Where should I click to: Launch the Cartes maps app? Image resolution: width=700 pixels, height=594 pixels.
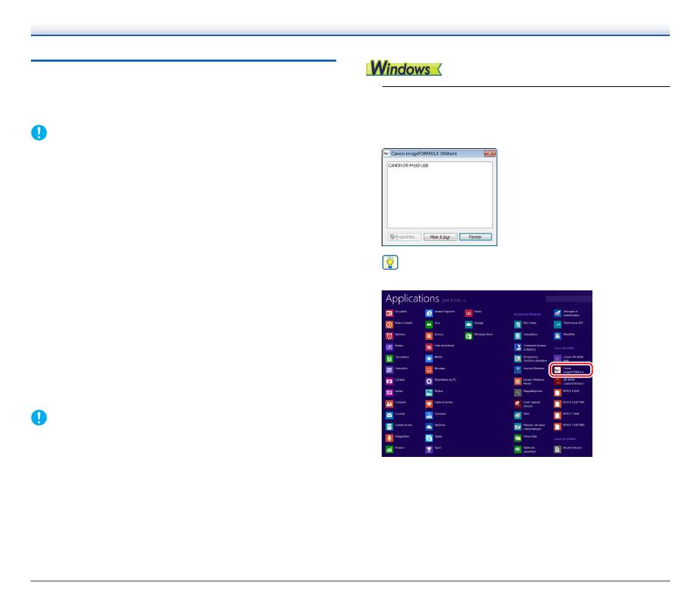pos(395,393)
